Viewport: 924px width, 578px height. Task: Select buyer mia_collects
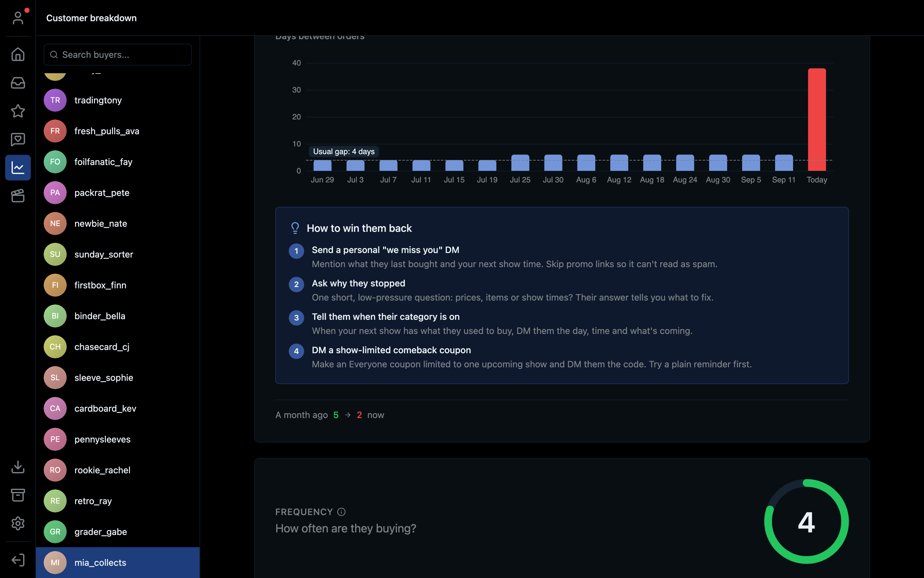pyautogui.click(x=118, y=563)
